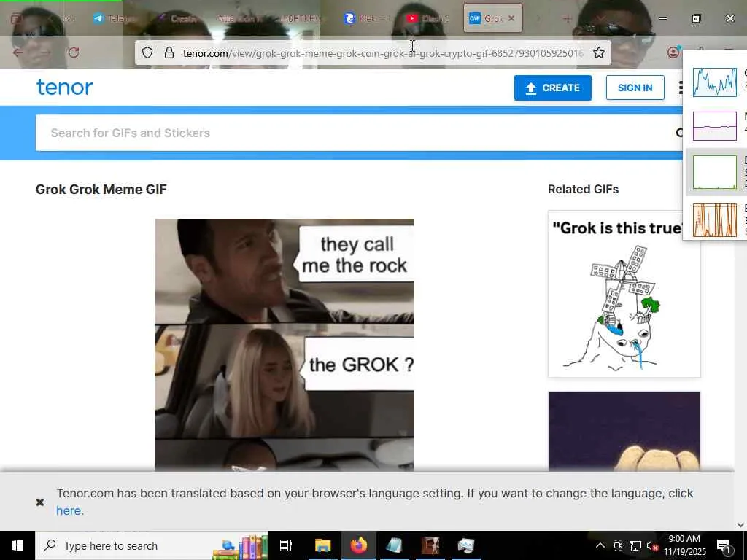Click the tenor logo

pyautogui.click(x=64, y=87)
